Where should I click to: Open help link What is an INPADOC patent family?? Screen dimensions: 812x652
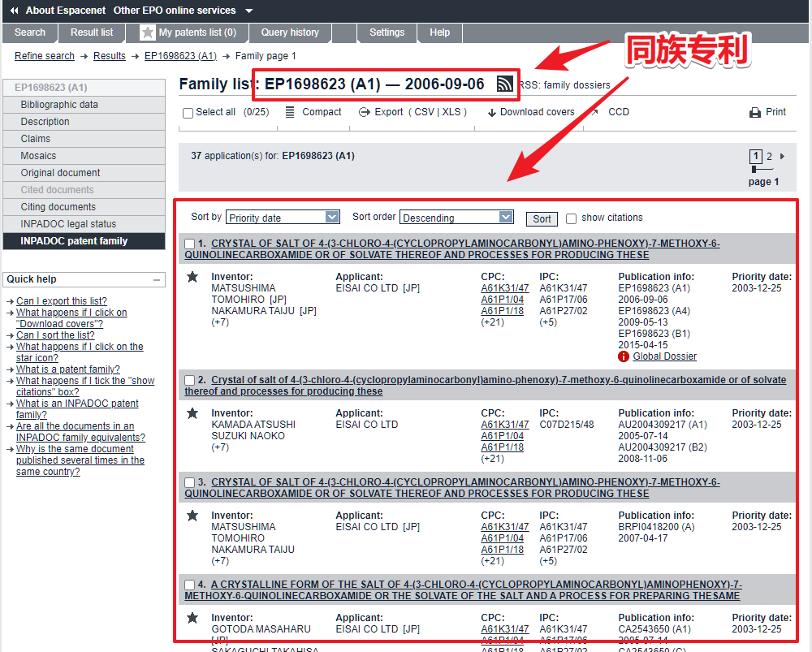(77, 408)
